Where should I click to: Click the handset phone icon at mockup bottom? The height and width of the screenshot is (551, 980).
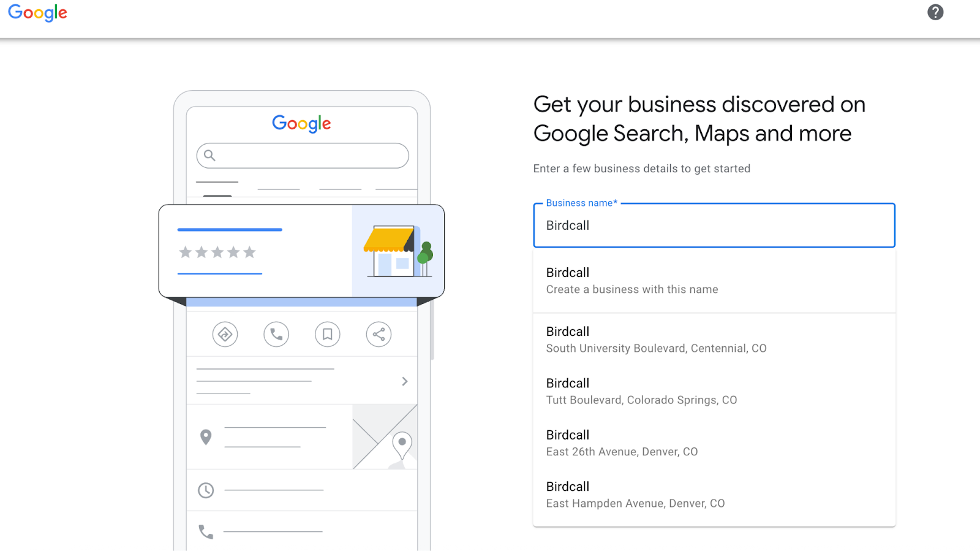click(x=206, y=531)
